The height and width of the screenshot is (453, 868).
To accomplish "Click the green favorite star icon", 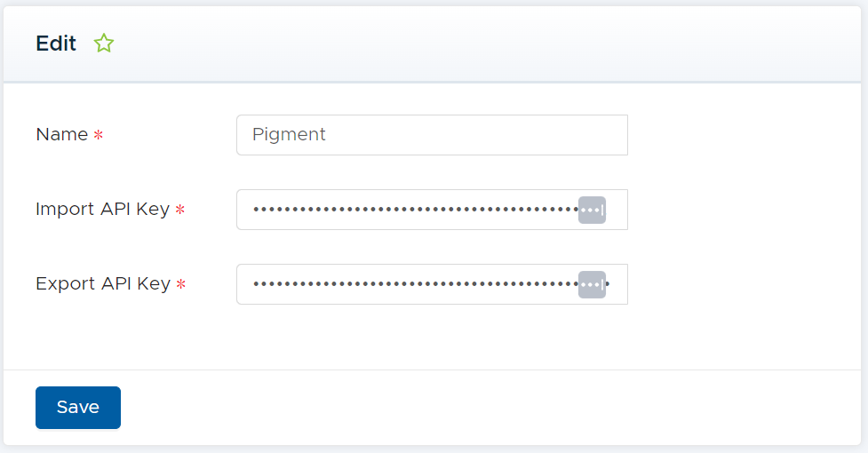I will [104, 44].
